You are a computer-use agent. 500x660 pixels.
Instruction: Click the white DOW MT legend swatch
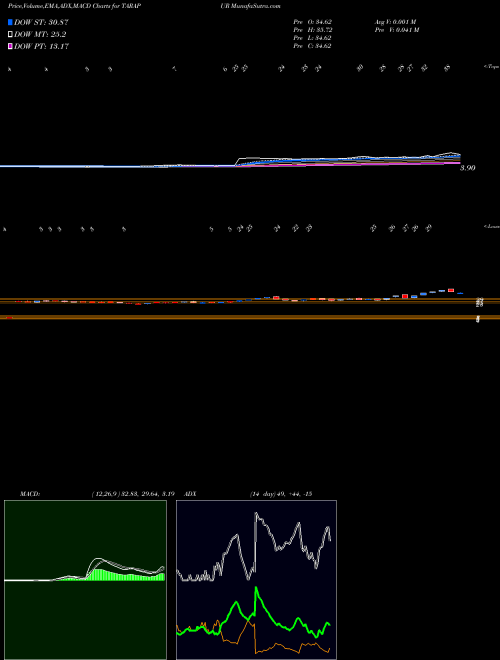10,35
